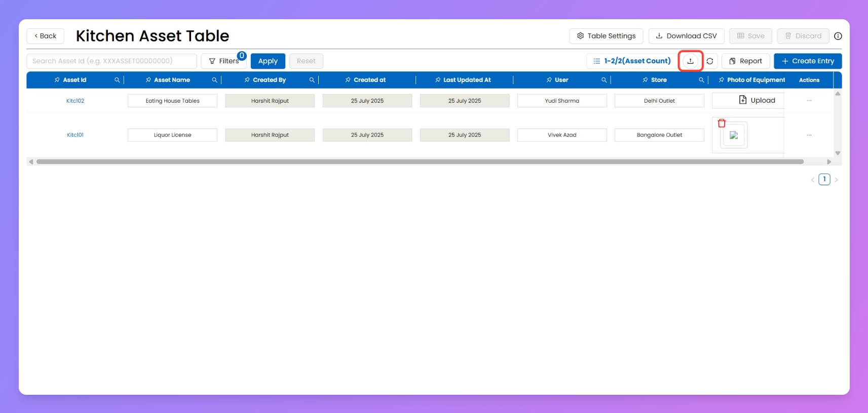The width and height of the screenshot is (868, 413).
Task: Upload equipment photo for Kitc102
Action: tap(757, 100)
